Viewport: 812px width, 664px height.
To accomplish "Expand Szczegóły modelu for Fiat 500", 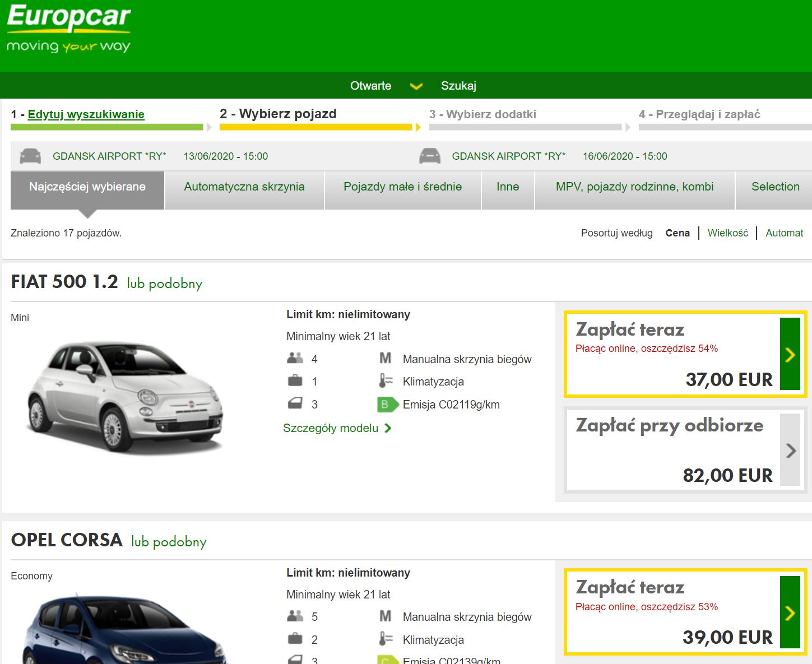I will pos(337,428).
